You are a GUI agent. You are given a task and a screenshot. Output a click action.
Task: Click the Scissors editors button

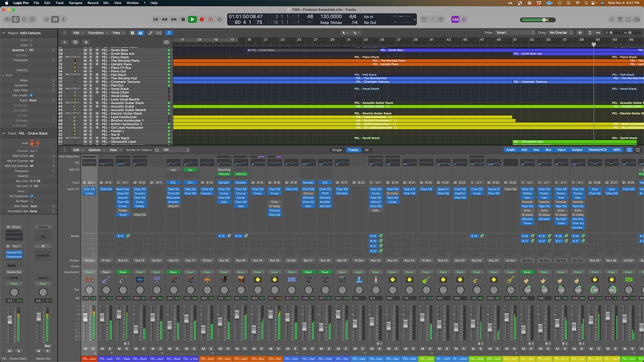coord(64,19)
